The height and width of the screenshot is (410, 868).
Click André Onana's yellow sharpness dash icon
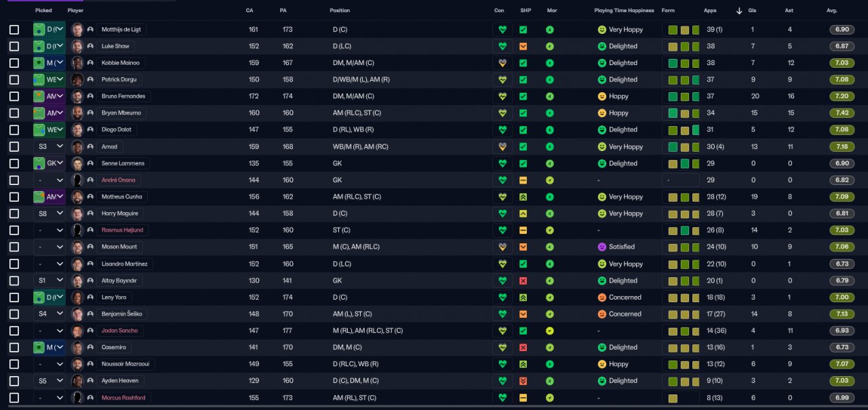tap(523, 180)
